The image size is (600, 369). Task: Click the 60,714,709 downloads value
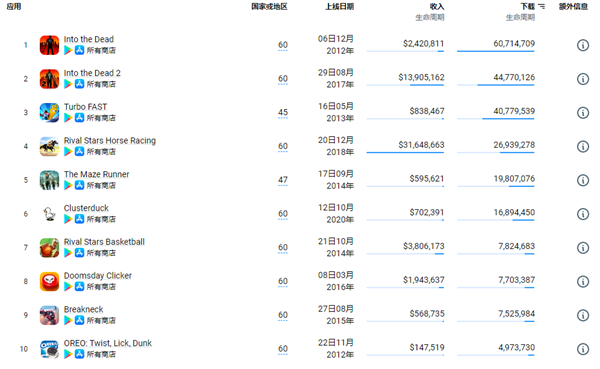514,44
